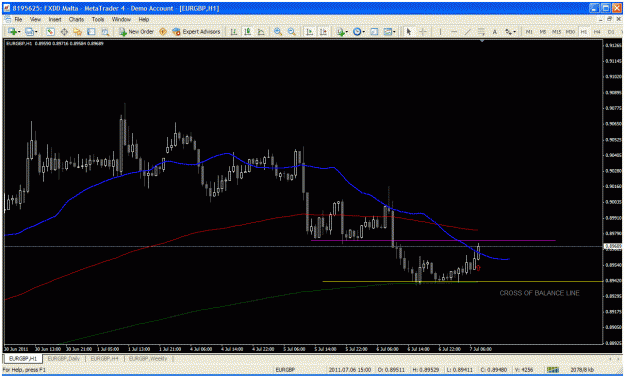The height and width of the screenshot is (376, 625).
Task: Open the Charts menu
Action: (76, 19)
